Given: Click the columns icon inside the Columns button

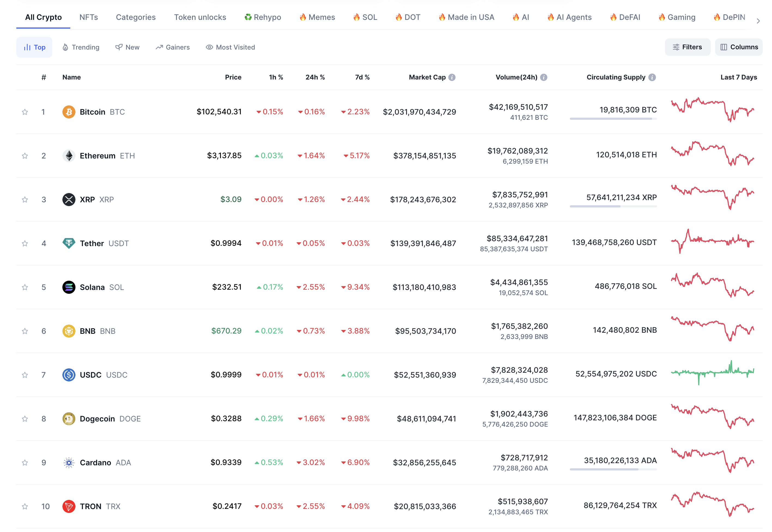Looking at the screenshot, I should (x=723, y=47).
